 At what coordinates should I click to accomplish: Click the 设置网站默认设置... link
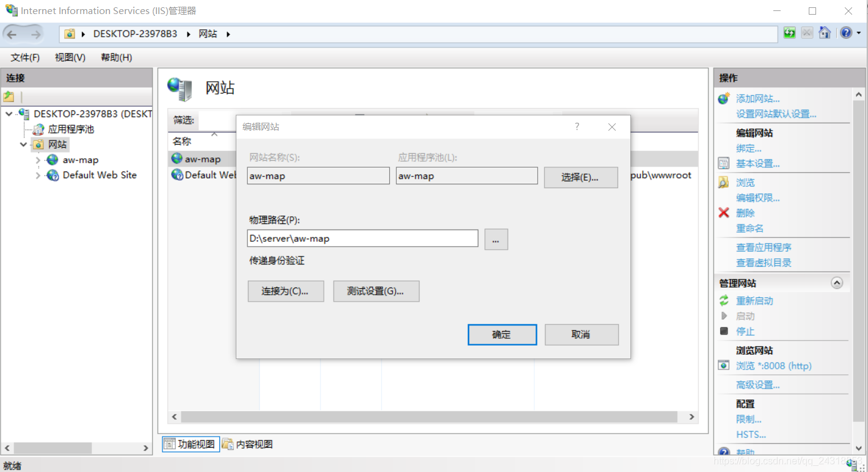[x=776, y=114]
